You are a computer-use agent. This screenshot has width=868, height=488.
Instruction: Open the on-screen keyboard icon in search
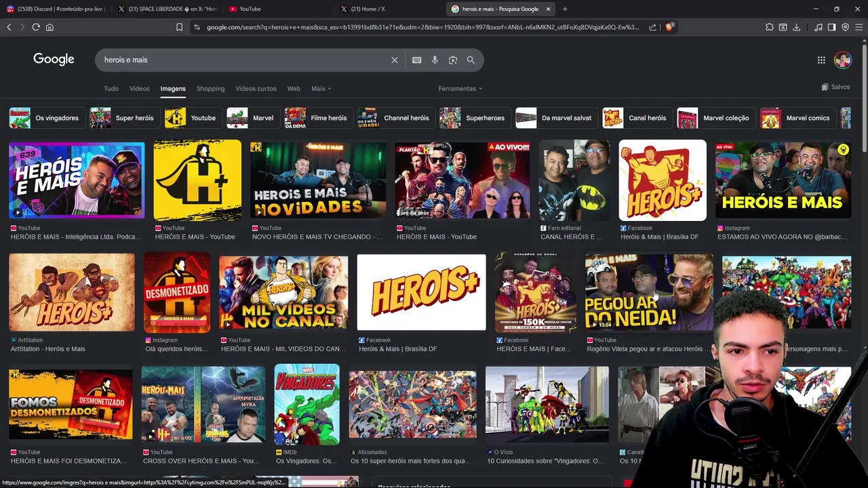tap(417, 60)
